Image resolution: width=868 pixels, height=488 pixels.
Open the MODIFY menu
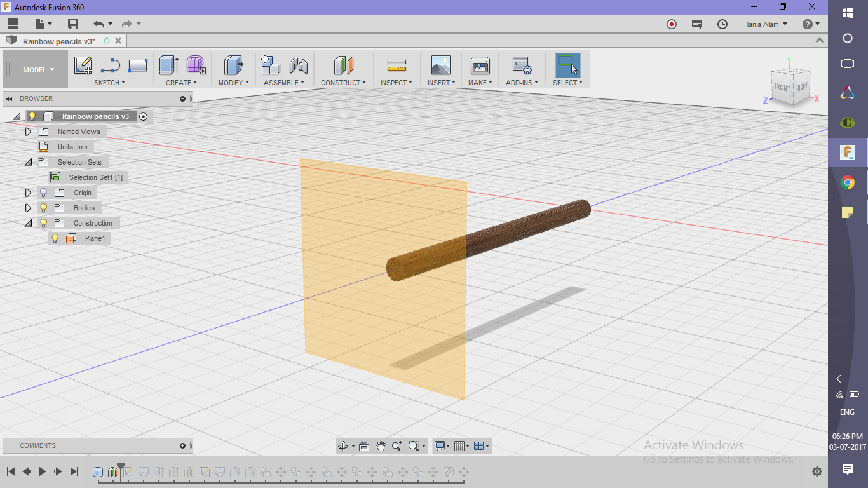234,83
